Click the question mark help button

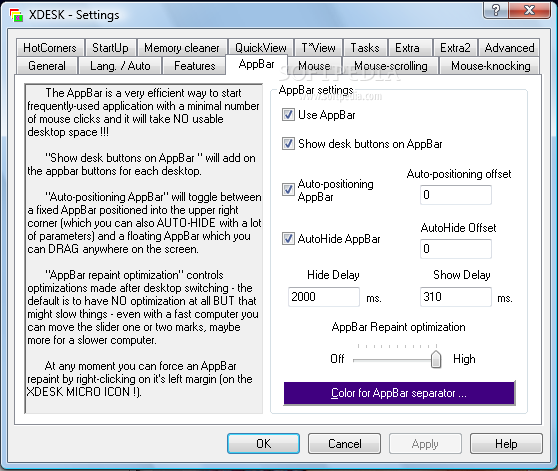tap(496, 10)
